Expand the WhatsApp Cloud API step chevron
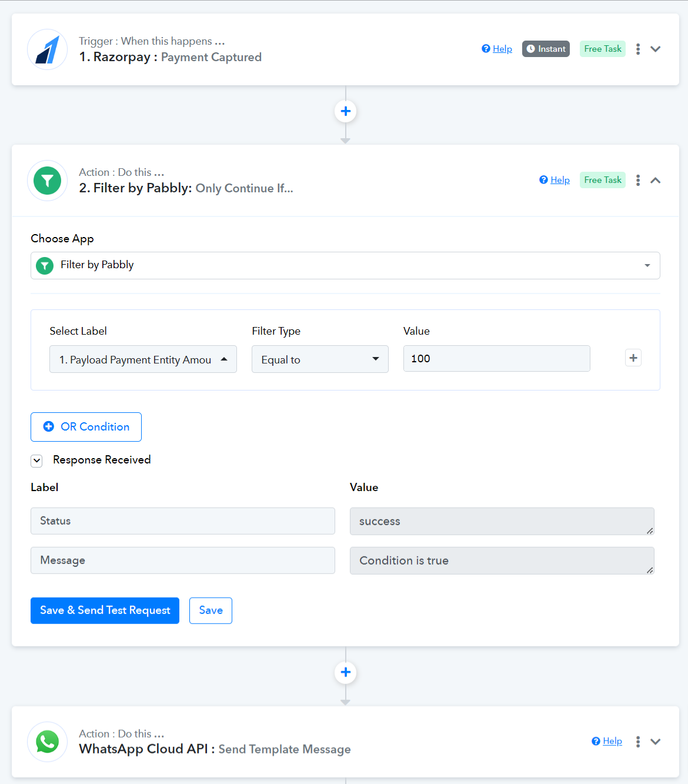The height and width of the screenshot is (784, 688). click(x=656, y=742)
